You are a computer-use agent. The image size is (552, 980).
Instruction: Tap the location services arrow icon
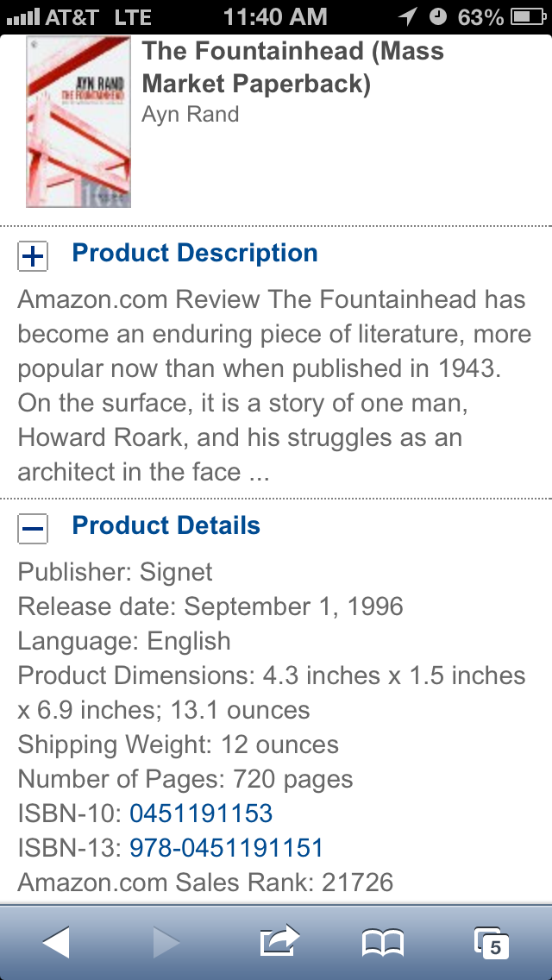pyautogui.click(x=406, y=16)
